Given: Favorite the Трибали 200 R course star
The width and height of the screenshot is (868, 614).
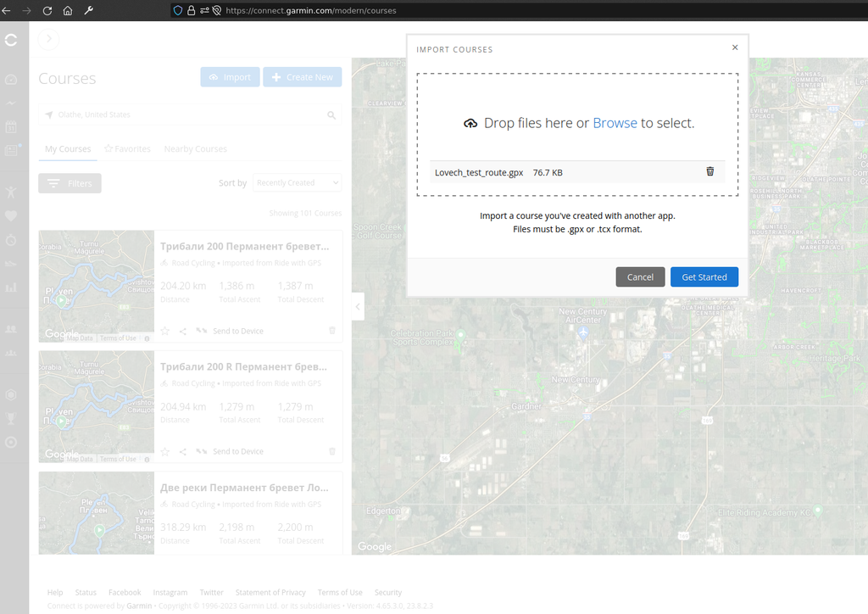Looking at the screenshot, I should (165, 451).
